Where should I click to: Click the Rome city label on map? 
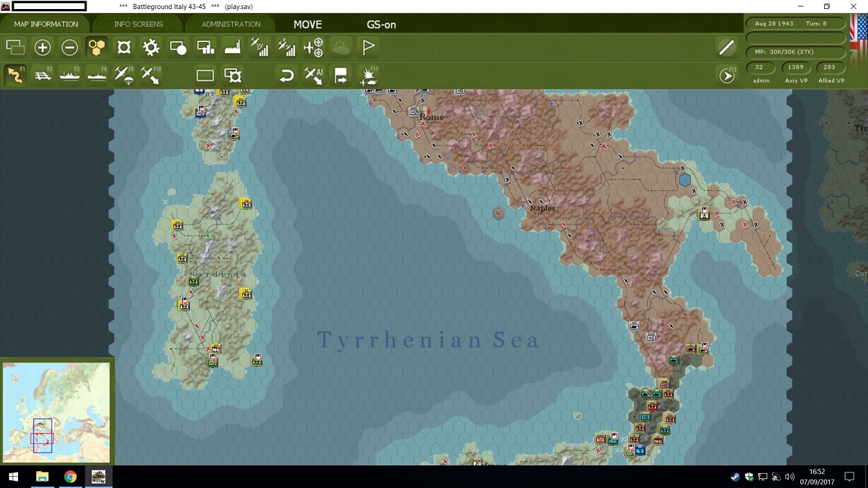[431, 117]
